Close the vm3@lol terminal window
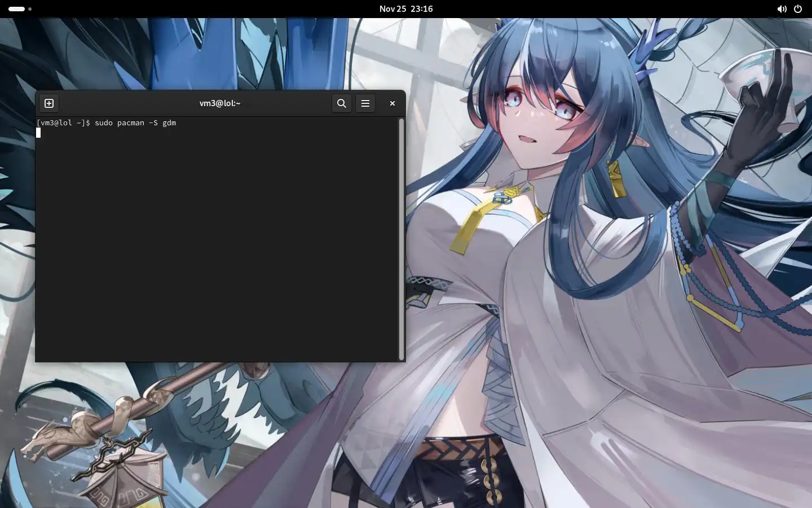 392,103
